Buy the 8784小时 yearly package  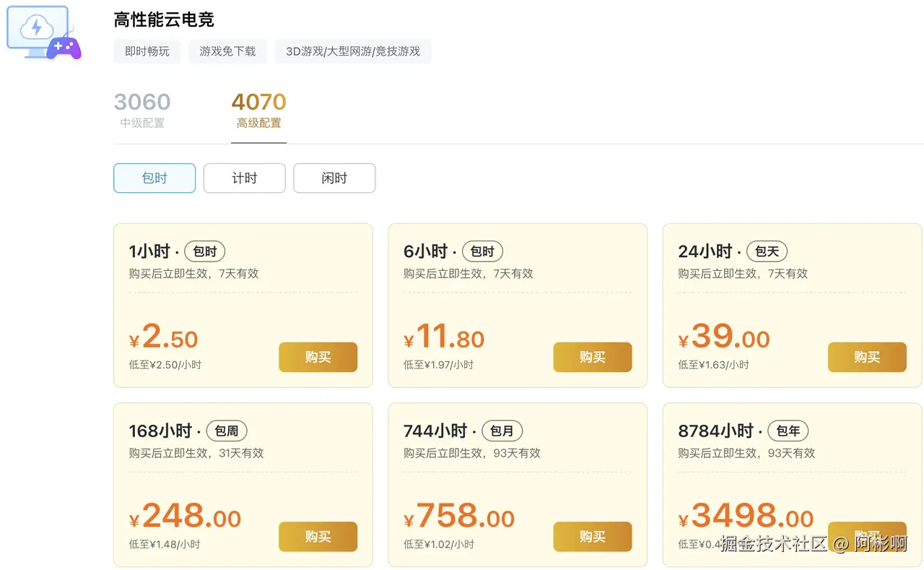point(866,527)
